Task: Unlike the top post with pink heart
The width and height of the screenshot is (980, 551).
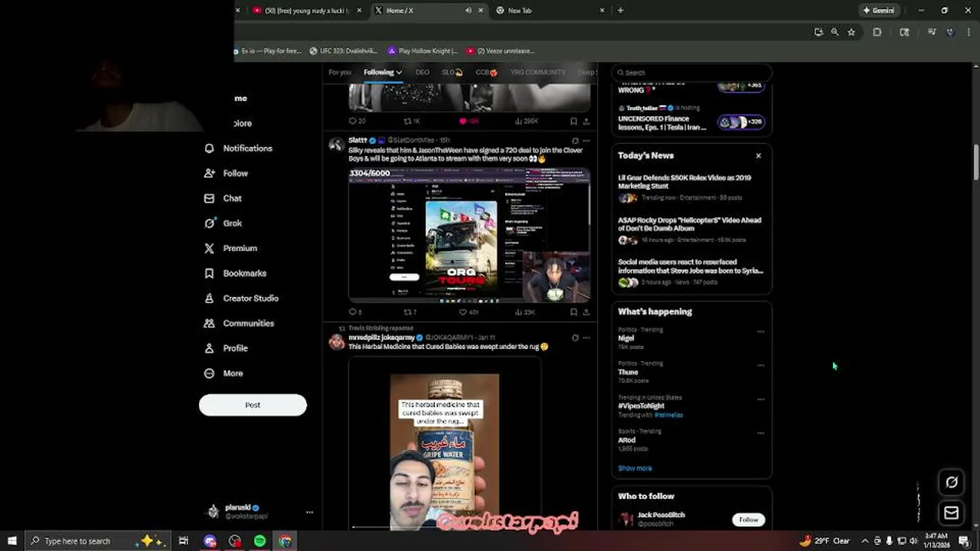Action: [468, 121]
